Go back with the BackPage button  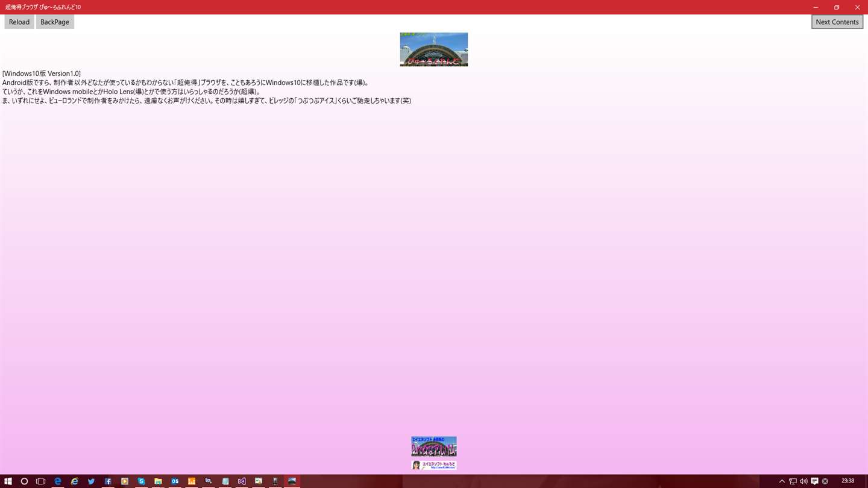coord(55,22)
